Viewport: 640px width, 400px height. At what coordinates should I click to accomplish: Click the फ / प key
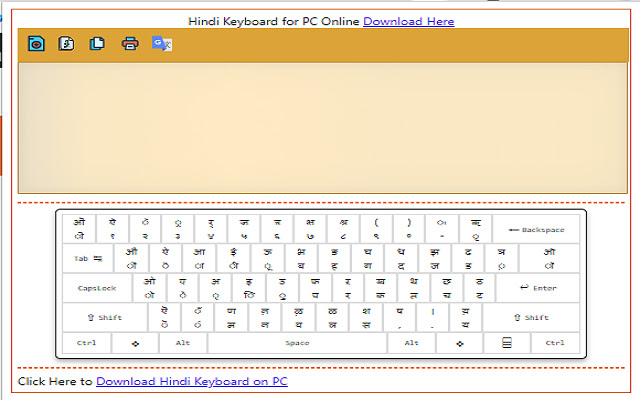click(x=315, y=288)
